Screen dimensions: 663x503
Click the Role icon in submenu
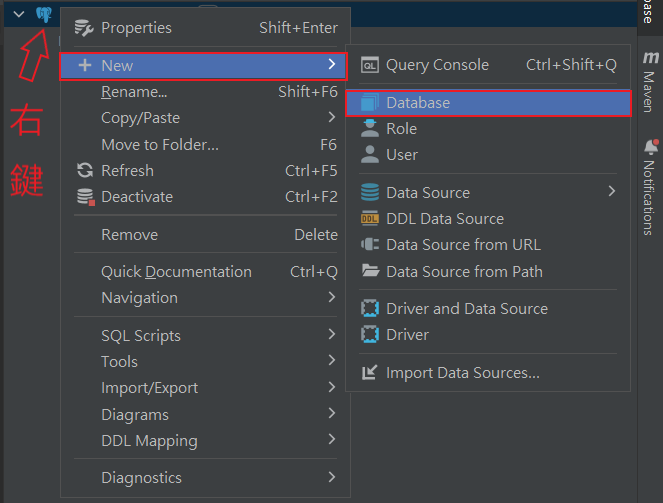(370, 129)
